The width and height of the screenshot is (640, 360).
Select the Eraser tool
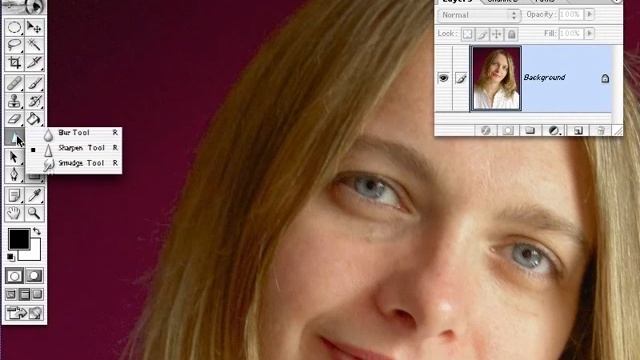(x=14, y=118)
